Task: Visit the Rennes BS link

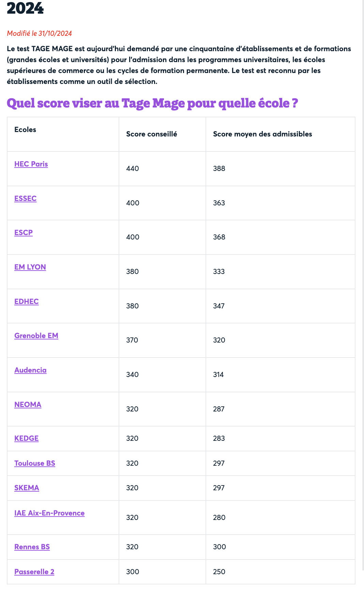Action: [x=32, y=547]
